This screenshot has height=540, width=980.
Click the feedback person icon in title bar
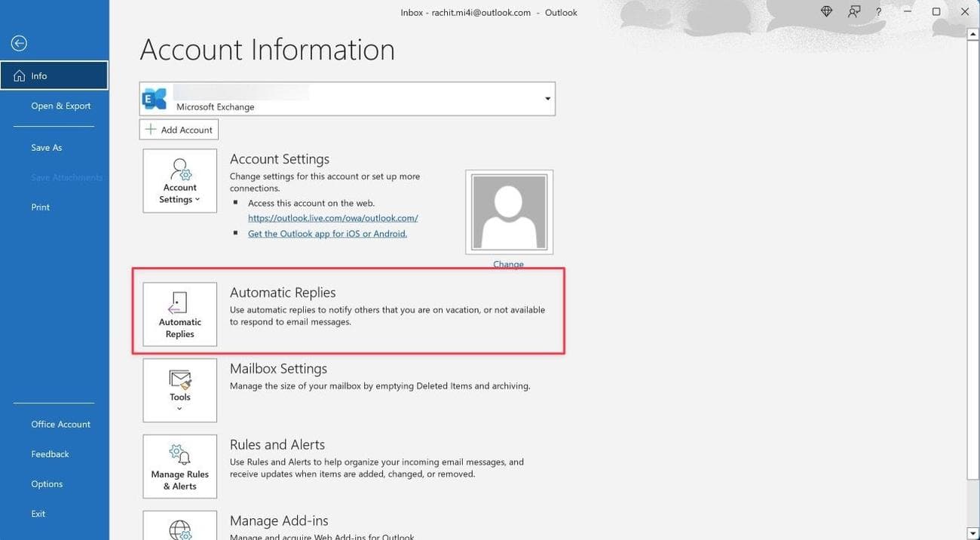click(853, 12)
